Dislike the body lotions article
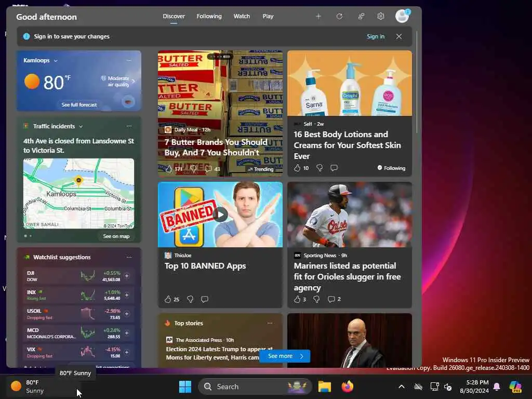The width and height of the screenshot is (532, 399). tap(320, 168)
